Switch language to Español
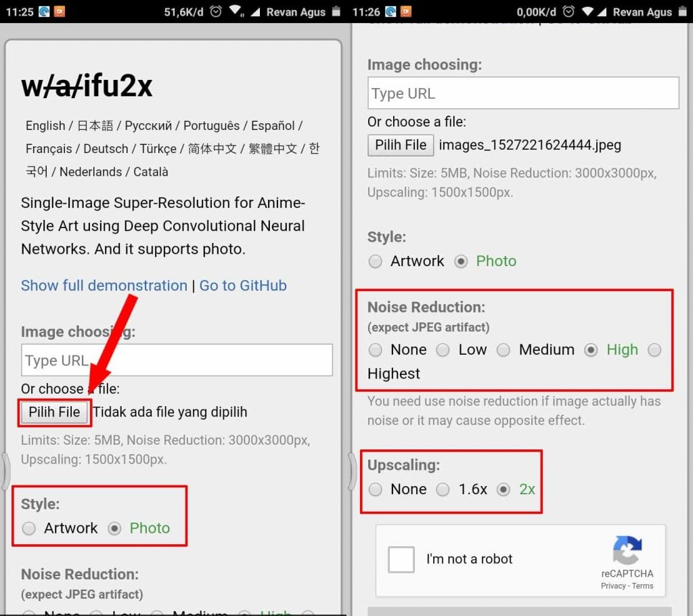 [273, 126]
